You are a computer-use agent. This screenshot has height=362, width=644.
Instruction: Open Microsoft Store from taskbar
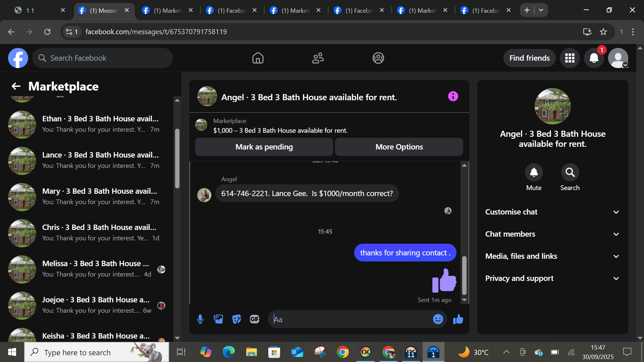pyautogui.click(x=274, y=352)
